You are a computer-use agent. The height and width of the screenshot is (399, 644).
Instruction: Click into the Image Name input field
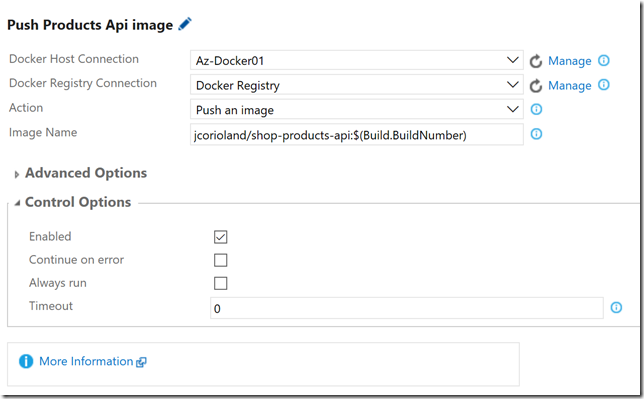coord(356,134)
